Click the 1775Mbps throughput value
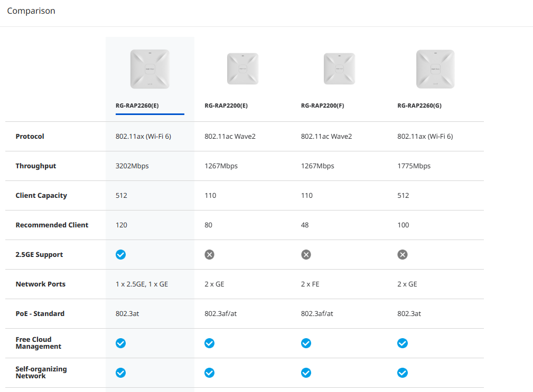Image resolution: width=533 pixels, height=392 pixels. pos(414,166)
